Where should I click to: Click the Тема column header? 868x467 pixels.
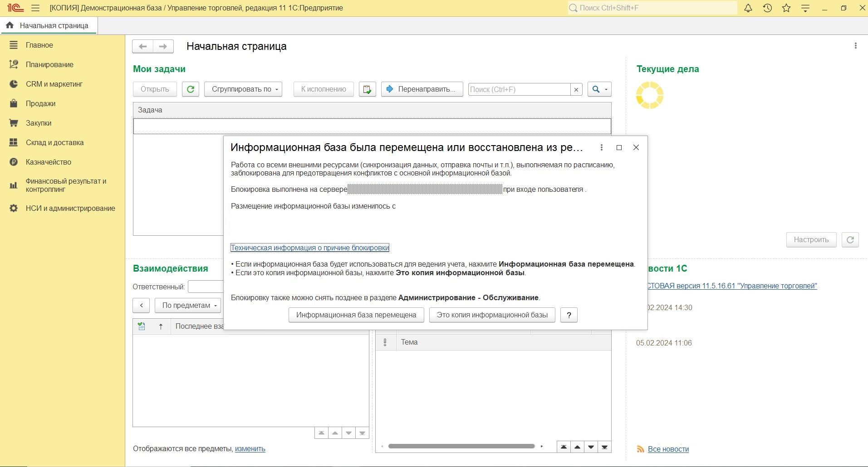(x=504, y=342)
